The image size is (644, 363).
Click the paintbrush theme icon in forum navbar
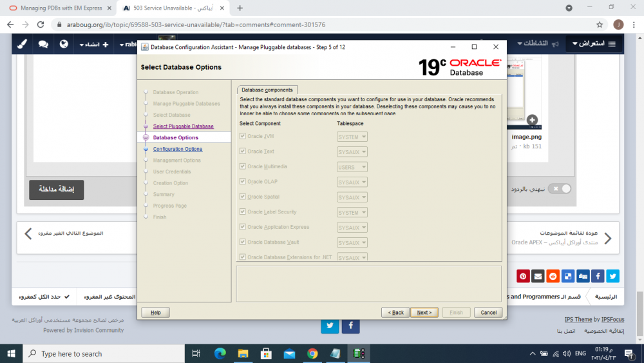click(x=22, y=44)
